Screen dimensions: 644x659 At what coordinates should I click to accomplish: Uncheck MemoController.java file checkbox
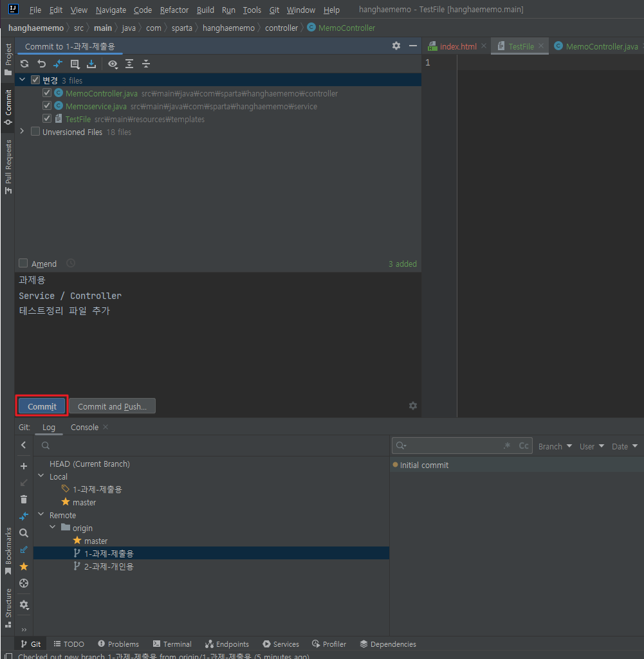click(47, 93)
